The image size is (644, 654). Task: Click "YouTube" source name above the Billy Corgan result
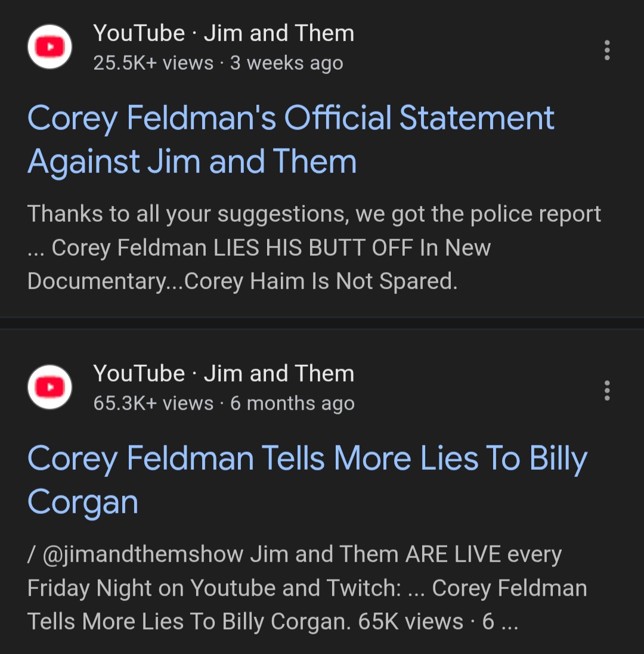[139, 374]
